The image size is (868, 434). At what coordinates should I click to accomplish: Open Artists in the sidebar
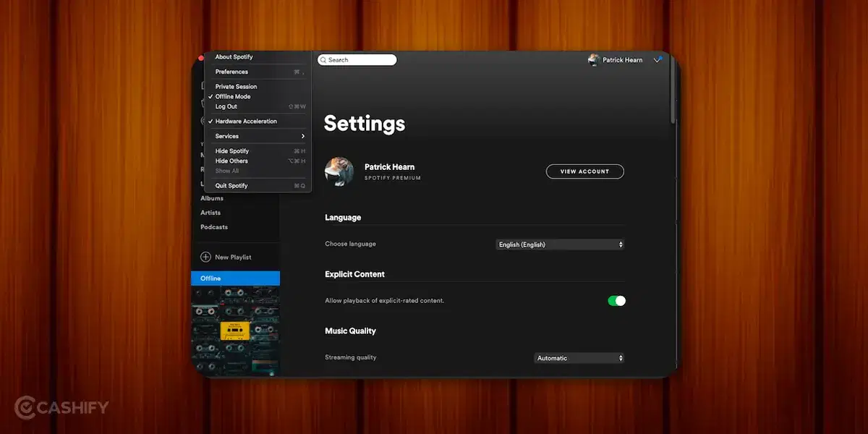pos(210,213)
